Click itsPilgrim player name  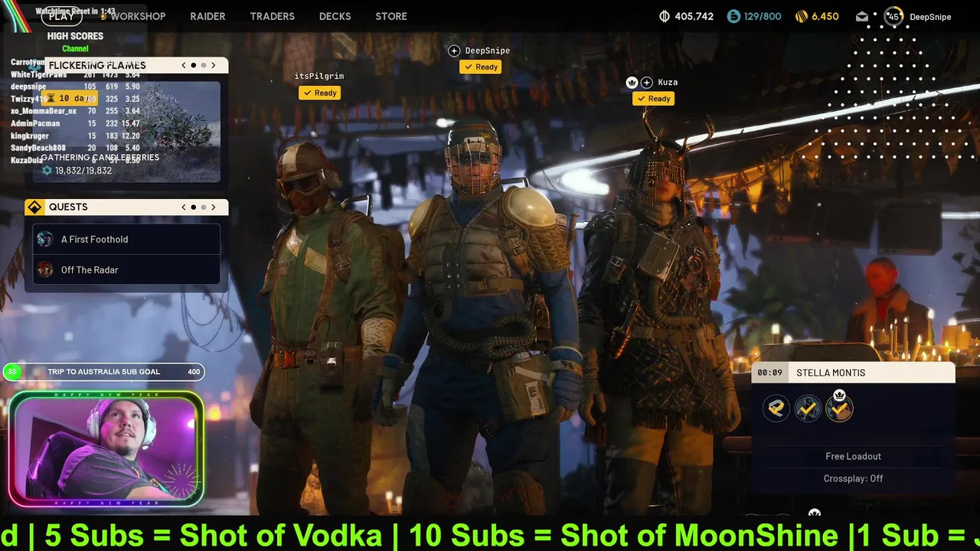click(x=319, y=76)
